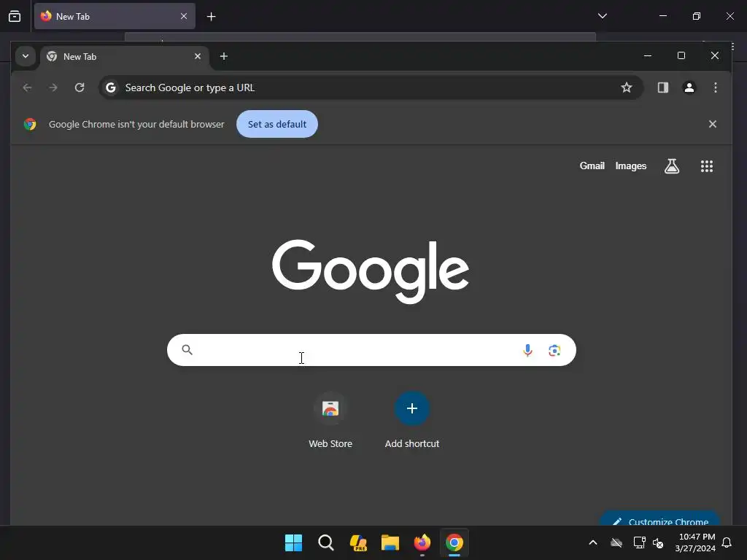Open the Gmail link
The width and height of the screenshot is (747, 560).
592,166
